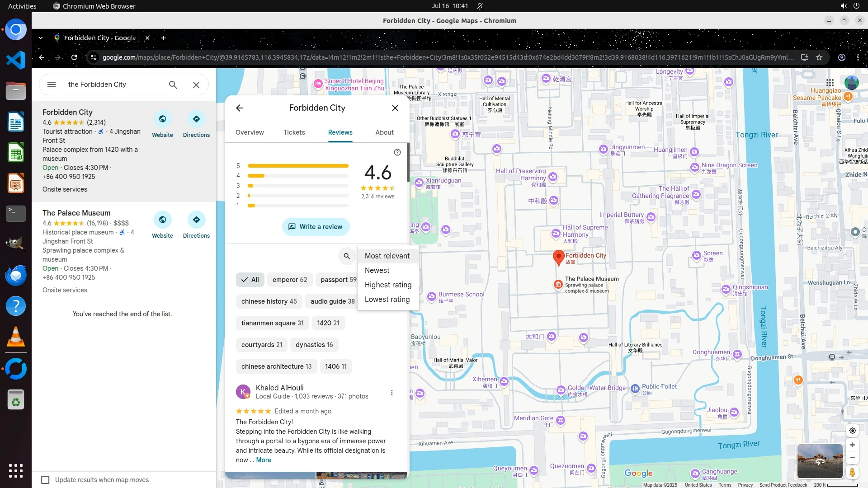Screen dimensions: 868x488
Task: Switch to the Overview tab
Action: 250,132
